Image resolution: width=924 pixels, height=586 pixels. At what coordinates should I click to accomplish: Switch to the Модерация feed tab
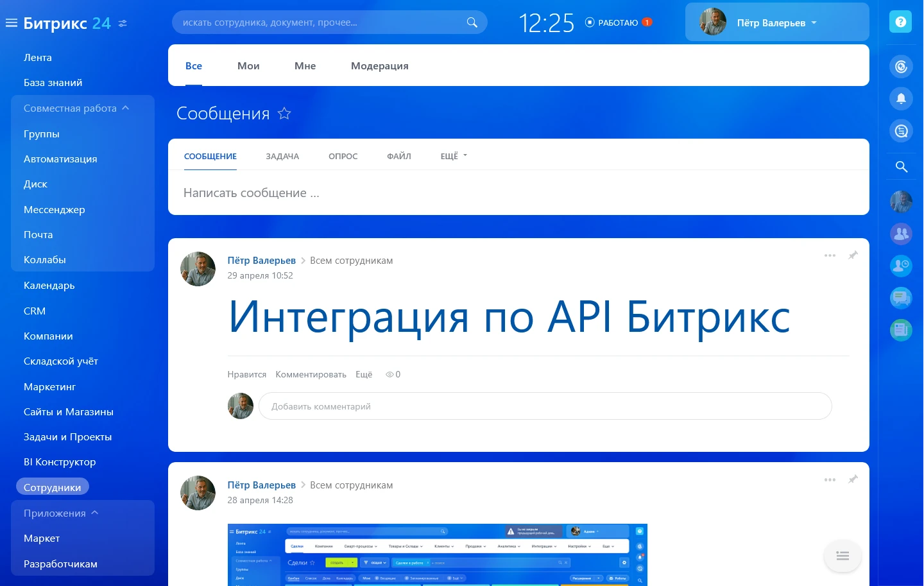pyautogui.click(x=379, y=65)
